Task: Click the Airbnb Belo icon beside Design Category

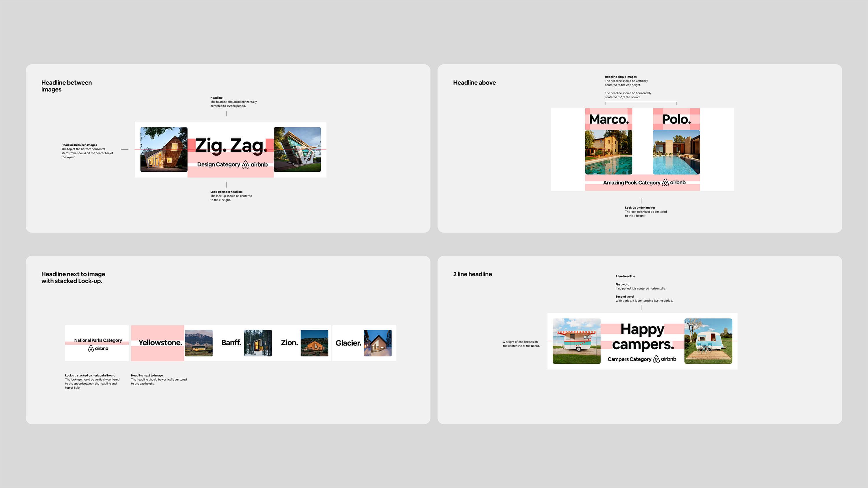Action: pyautogui.click(x=245, y=164)
